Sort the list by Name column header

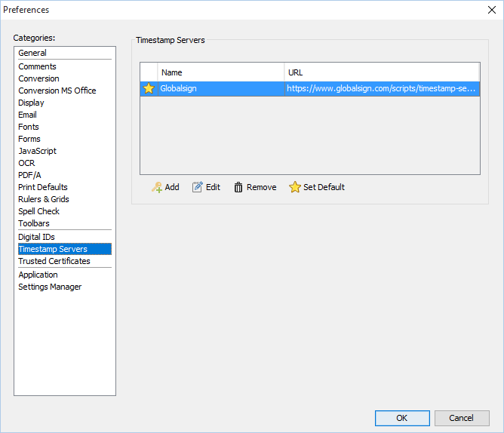220,72
